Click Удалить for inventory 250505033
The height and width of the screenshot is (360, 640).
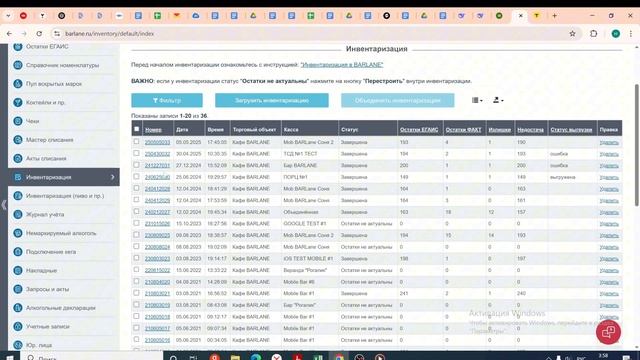point(609,142)
